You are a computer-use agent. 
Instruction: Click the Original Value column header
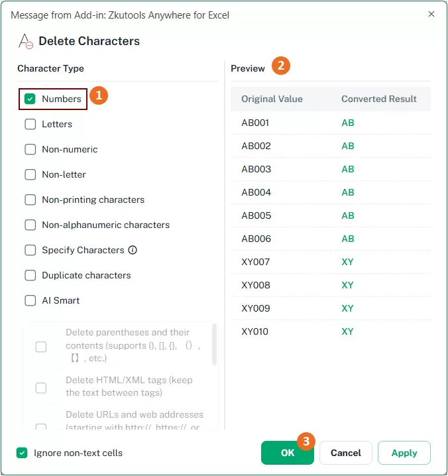[272, 99]
